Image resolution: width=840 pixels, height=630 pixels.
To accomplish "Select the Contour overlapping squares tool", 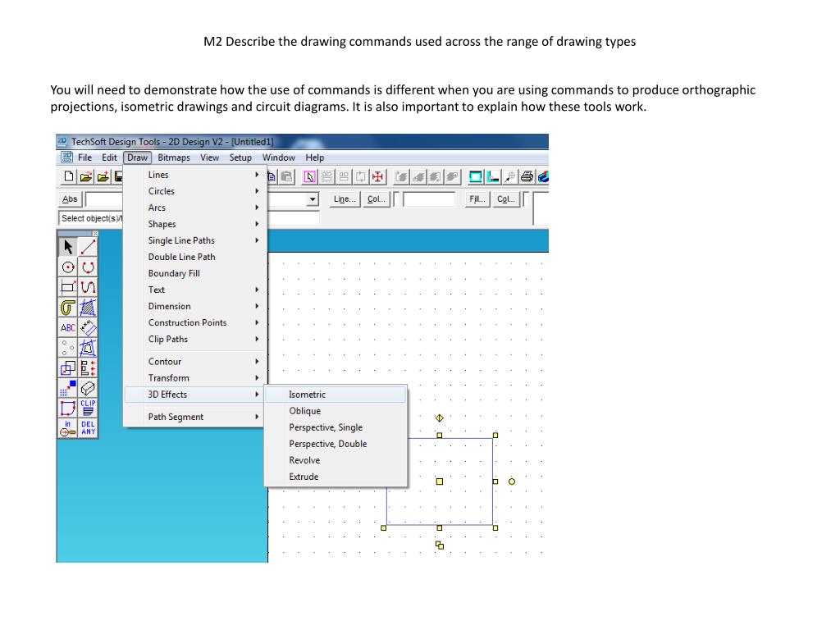I will 67,368.
